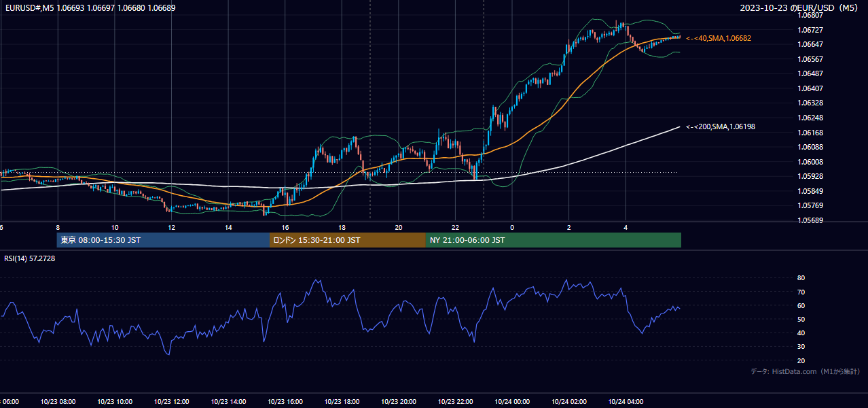Click hour tick 14 below the price chart

coord(228,227)
